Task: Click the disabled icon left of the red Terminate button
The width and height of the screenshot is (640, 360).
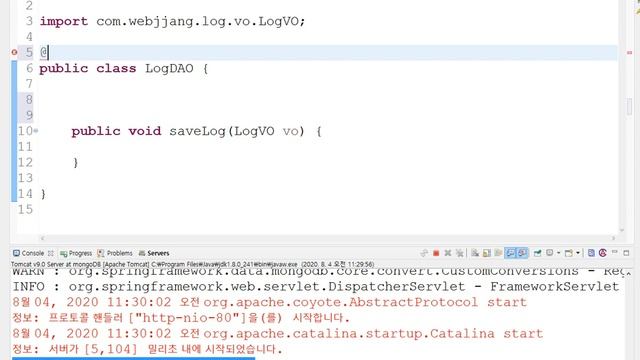Action: pyautogui.click(x=424, y=253)
